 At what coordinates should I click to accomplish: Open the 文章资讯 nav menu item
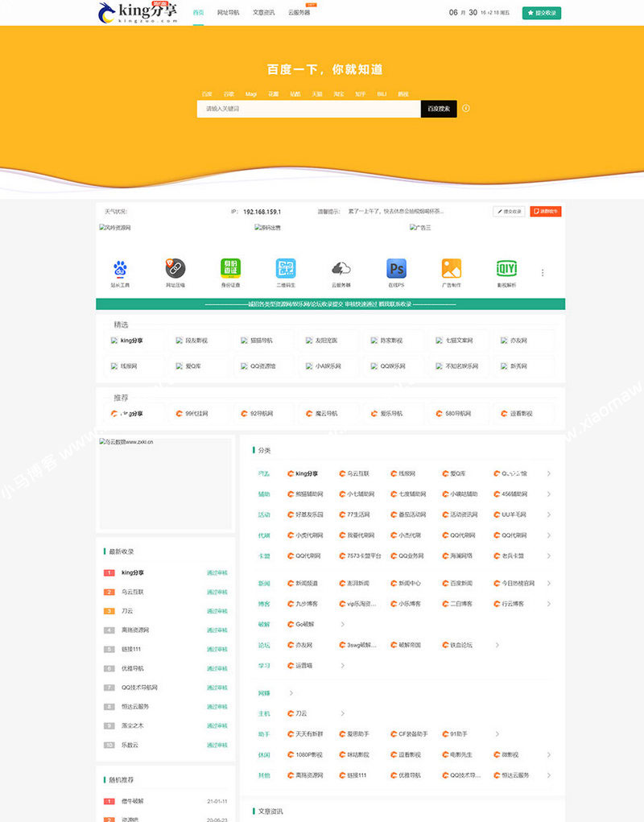click(263, 13)
